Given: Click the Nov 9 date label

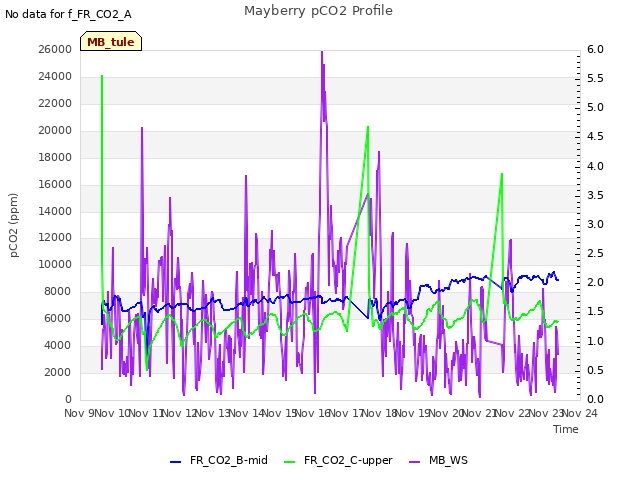Looking at the screenshot, I should [79, 413].
